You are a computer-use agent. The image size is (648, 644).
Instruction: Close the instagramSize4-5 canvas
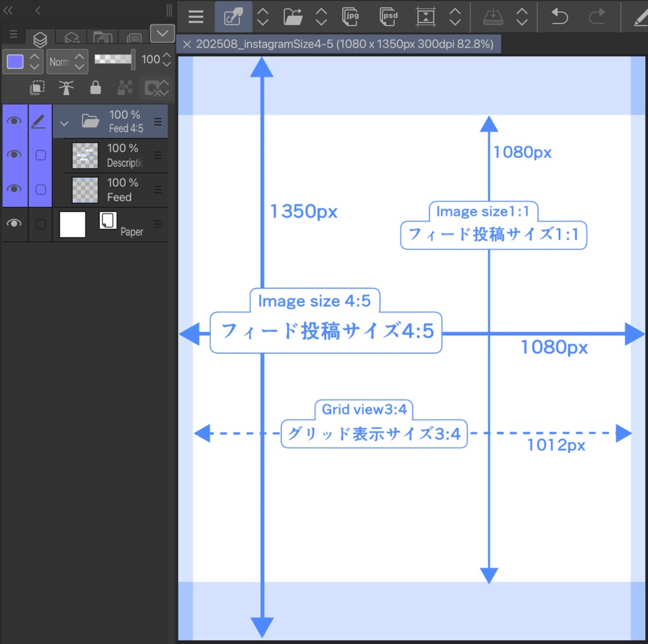tap(186, 44)
